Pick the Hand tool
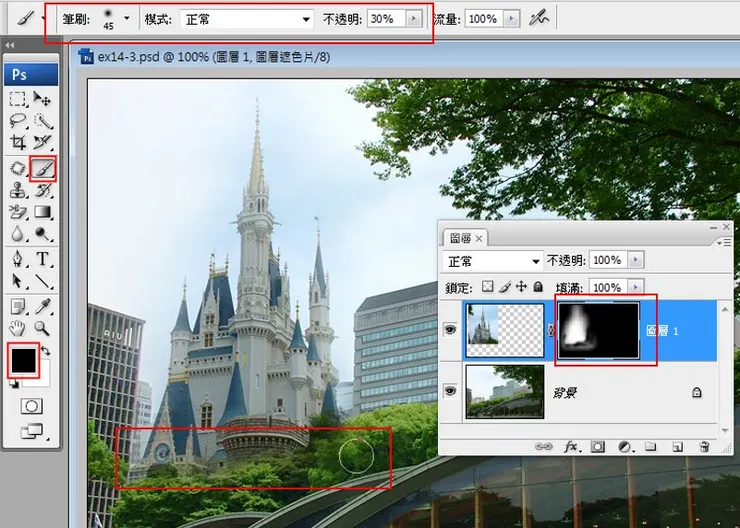This screenshot has width=740, height=528. click(18, 327)
